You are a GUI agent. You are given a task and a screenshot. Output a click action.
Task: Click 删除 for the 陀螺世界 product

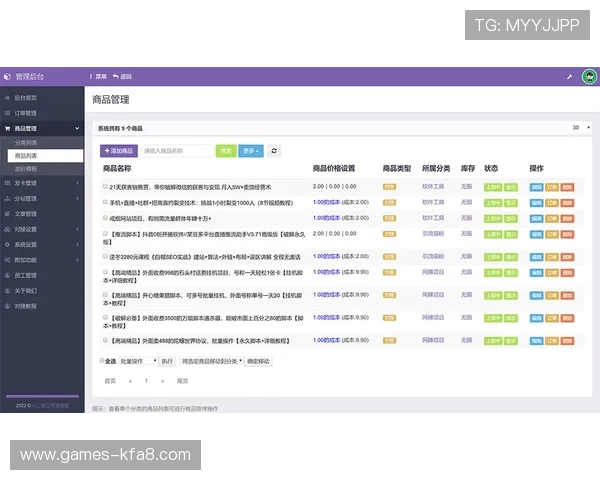(x=567, y=341)
